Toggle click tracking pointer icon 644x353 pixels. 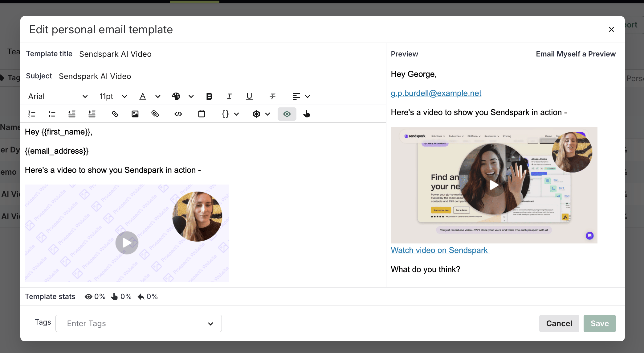tap(306, 114)
